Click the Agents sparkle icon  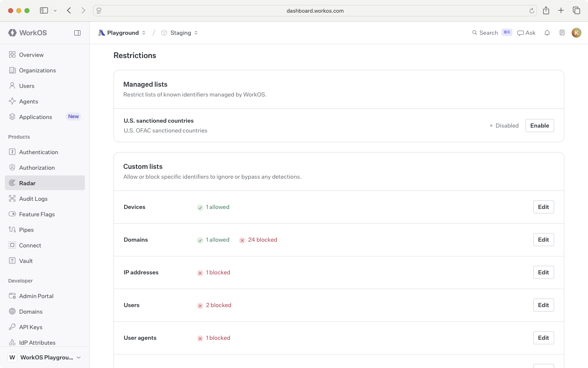click(x=12, y=101)
